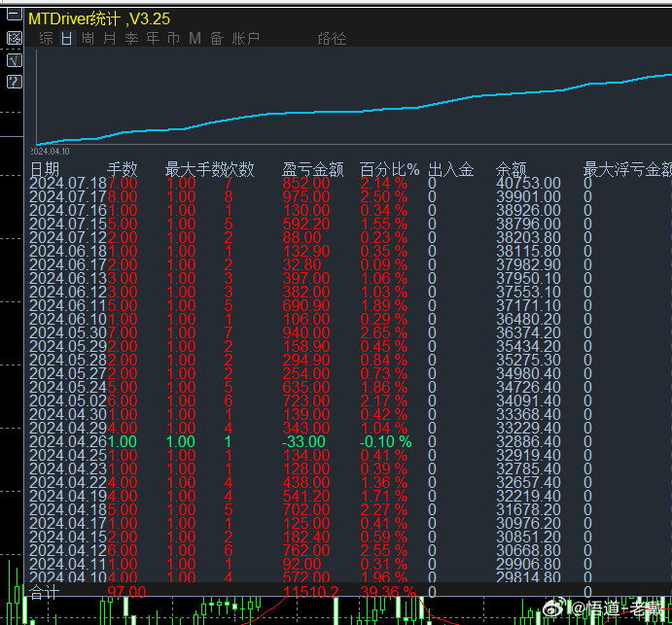672x625 pixels.
Task: Select the M tab
Action: pyautogui.click(x=195, y=39)
